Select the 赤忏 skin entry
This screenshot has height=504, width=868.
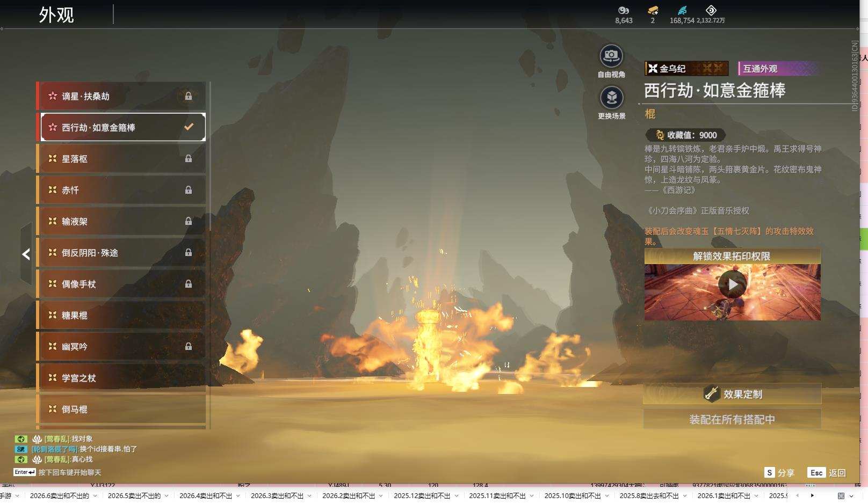tap(121, 189)
